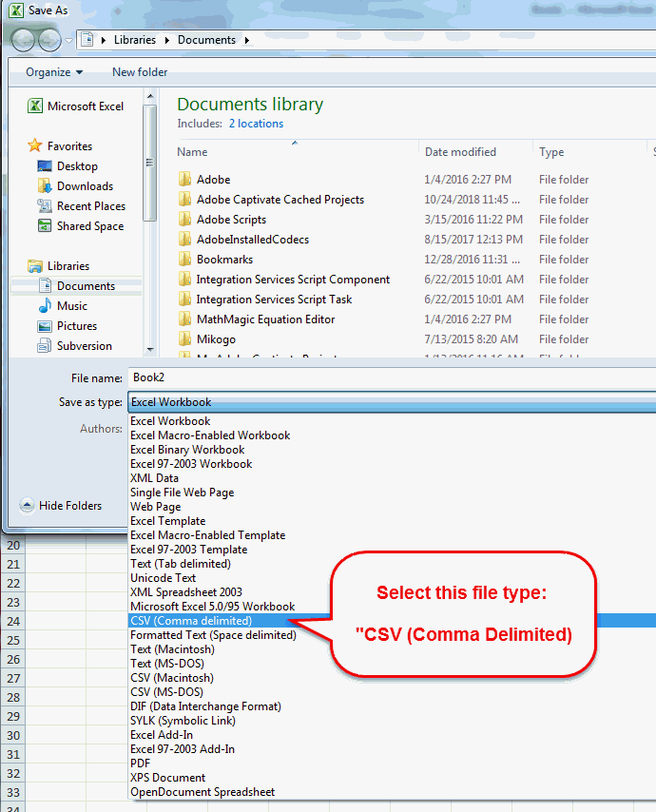Screen dimensions: 656x812
Task: Open the Organize dropdown menu
Action: pyautogui.click(x=54, y=72)
